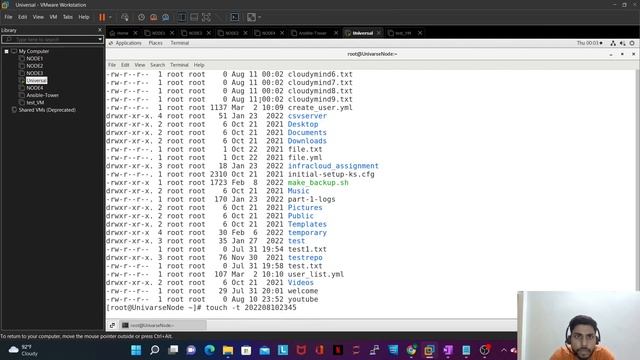Open the Library search filter dropdown arrow
This screenshot has width=640, height=360.
(x=100, y=39)
